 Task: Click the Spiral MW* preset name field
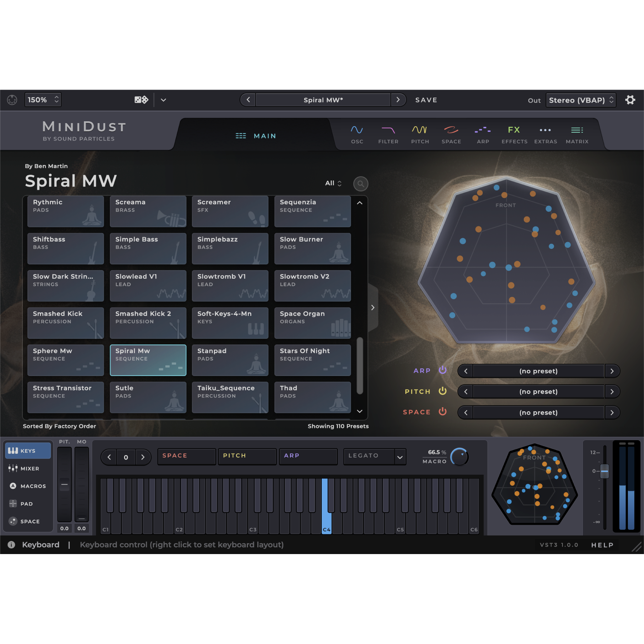coord(323,100)
